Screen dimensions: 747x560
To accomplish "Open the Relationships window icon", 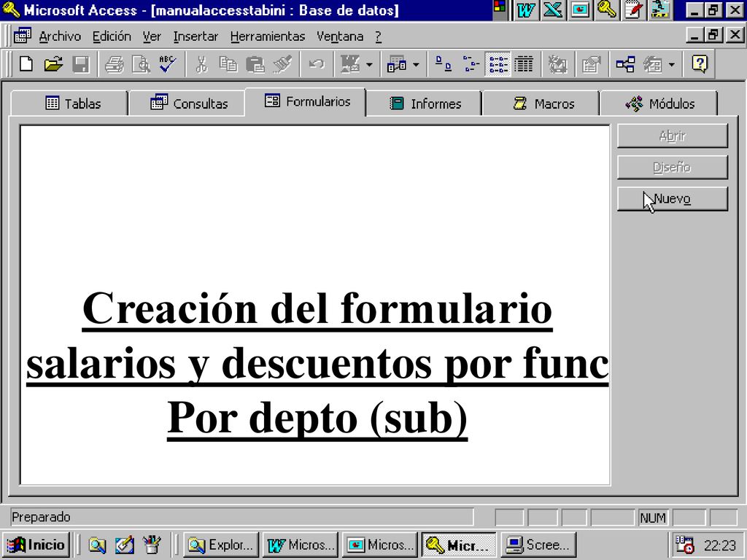I will click(625, 64).
